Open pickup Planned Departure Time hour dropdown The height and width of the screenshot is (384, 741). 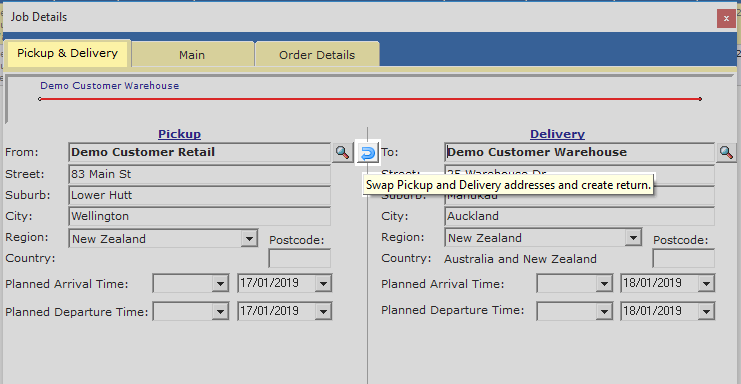coord(220,311)
